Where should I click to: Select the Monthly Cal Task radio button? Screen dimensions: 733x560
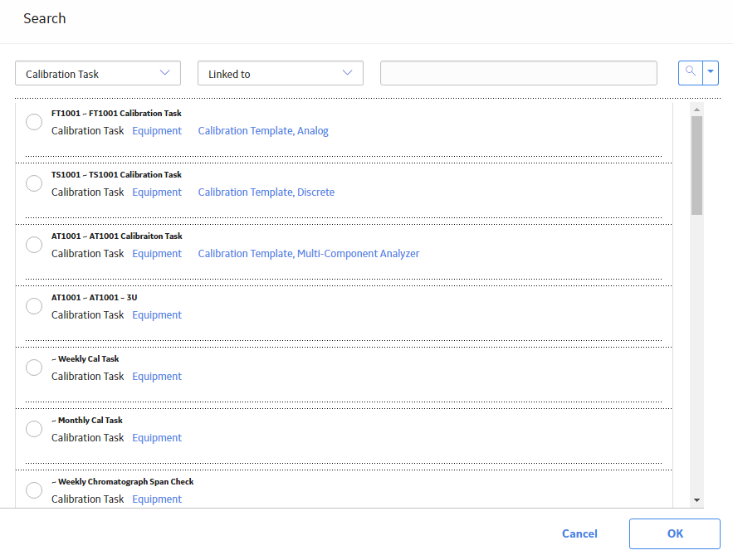[34, 429]
